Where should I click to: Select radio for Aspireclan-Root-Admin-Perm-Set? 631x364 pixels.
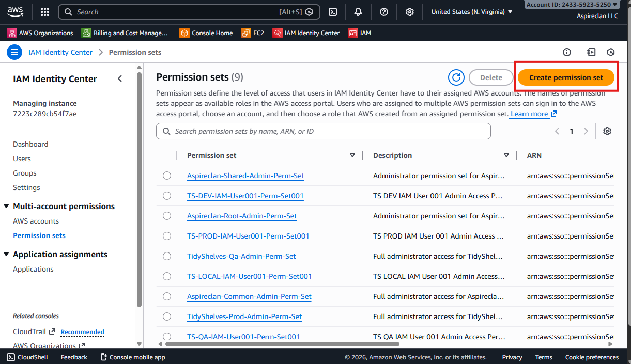coord(167,216)
